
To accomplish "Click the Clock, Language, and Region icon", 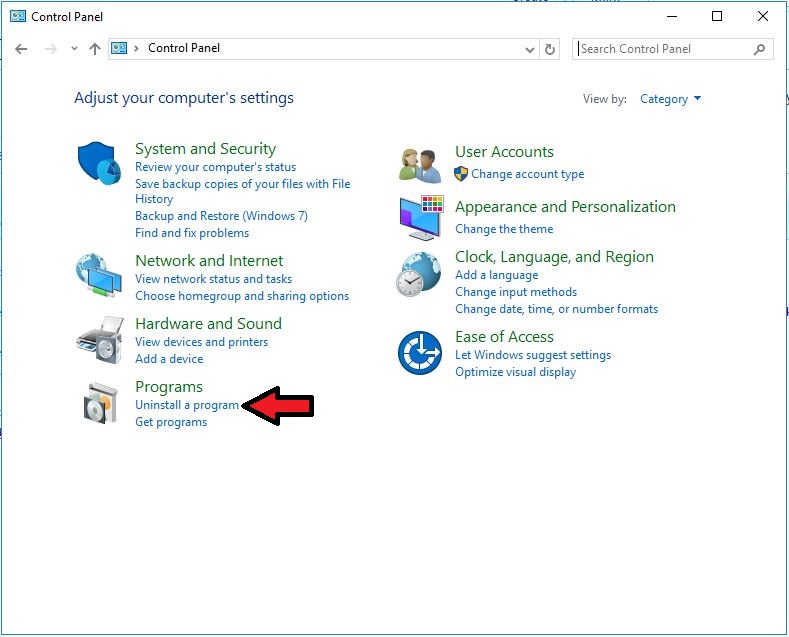I will [420, 273].
